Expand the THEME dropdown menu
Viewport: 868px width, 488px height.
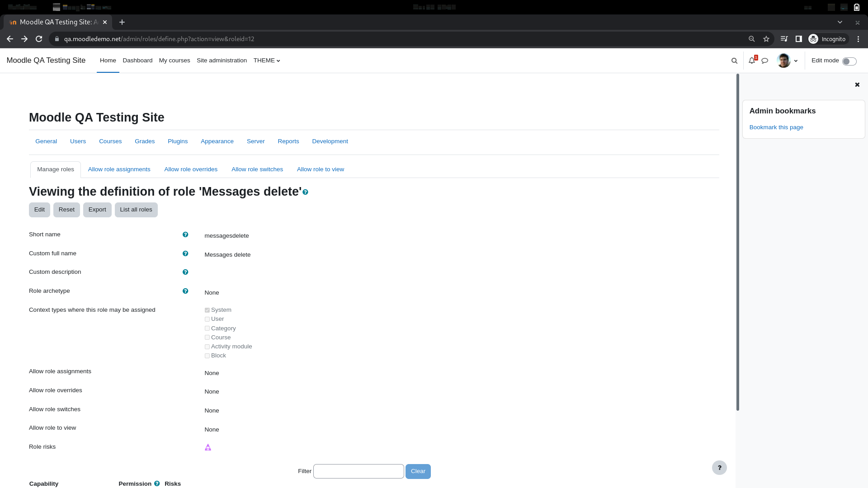coord(267,61)
